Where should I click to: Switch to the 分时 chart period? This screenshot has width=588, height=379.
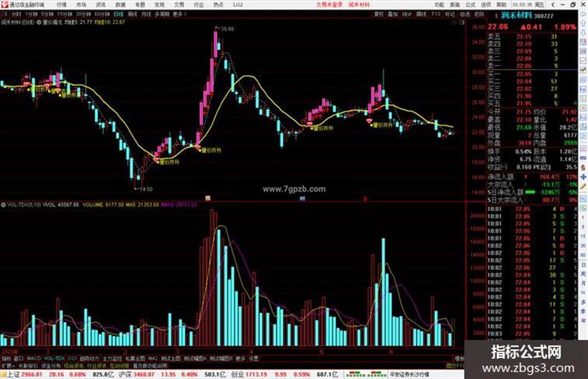16,14
